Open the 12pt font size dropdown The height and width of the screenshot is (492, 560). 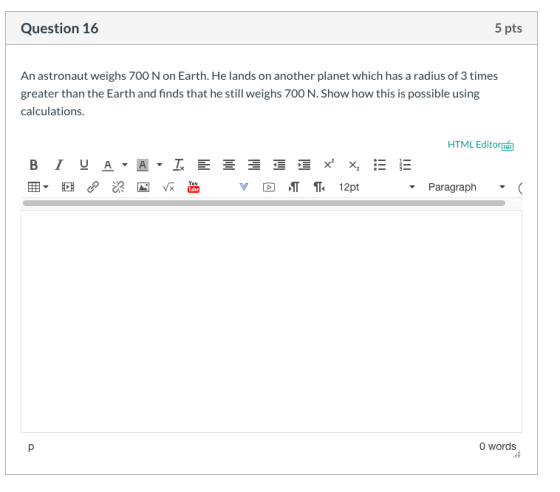tap(377, 187)
